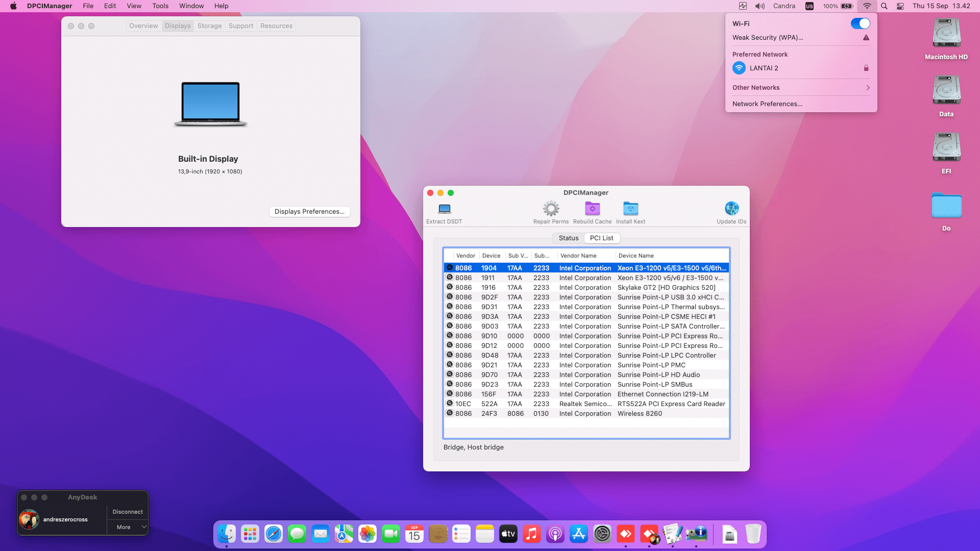The width and height of the screenshot is (980, 551).
Task: Open the Tools menu
Action: click(x=160, y=6)
